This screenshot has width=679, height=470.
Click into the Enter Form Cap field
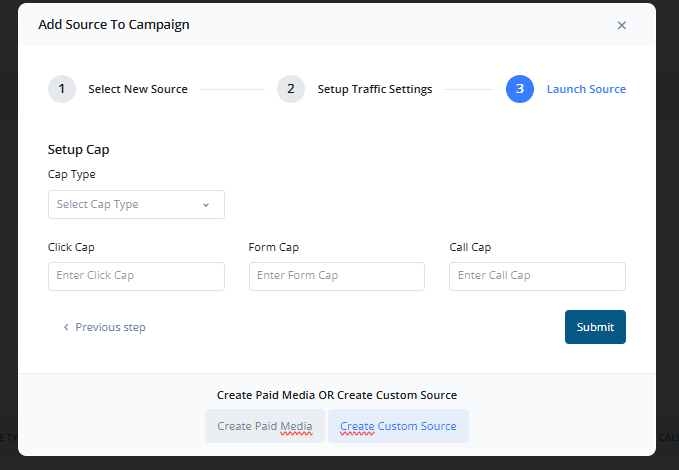pyautogui.click(x=337, y=276)
